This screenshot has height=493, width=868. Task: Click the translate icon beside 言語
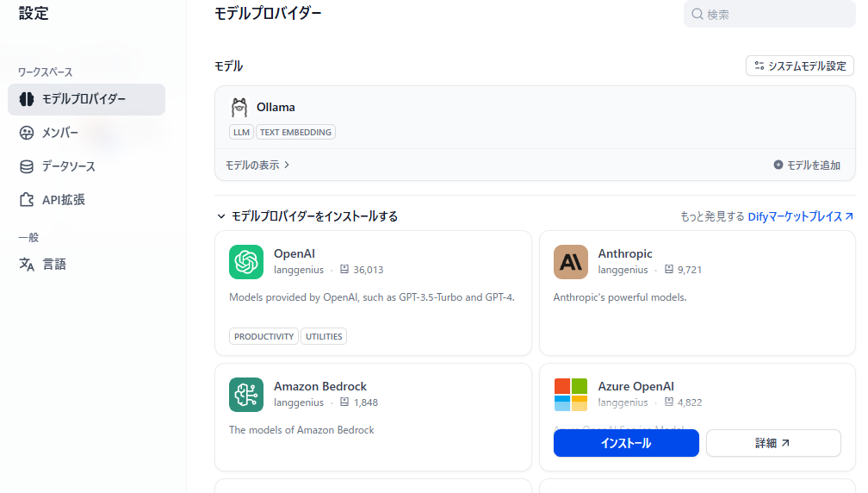click(x=27, y=265)
